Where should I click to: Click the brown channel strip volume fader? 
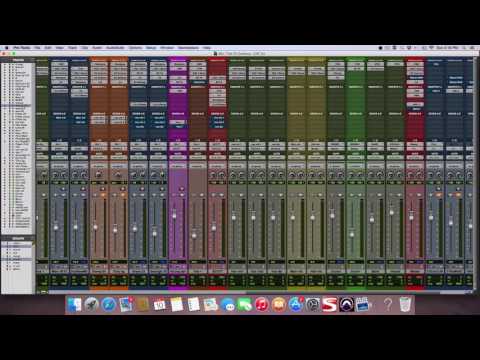(x=194, y=235)
